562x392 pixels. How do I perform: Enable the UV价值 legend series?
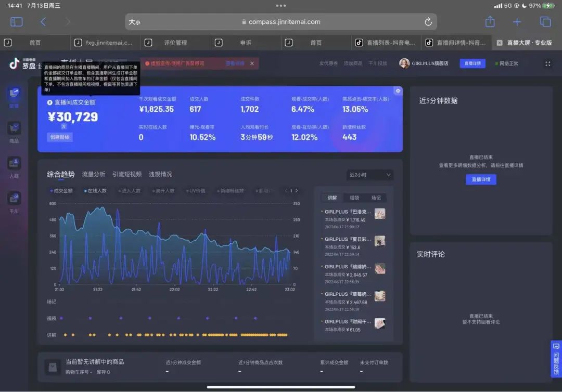196,191
